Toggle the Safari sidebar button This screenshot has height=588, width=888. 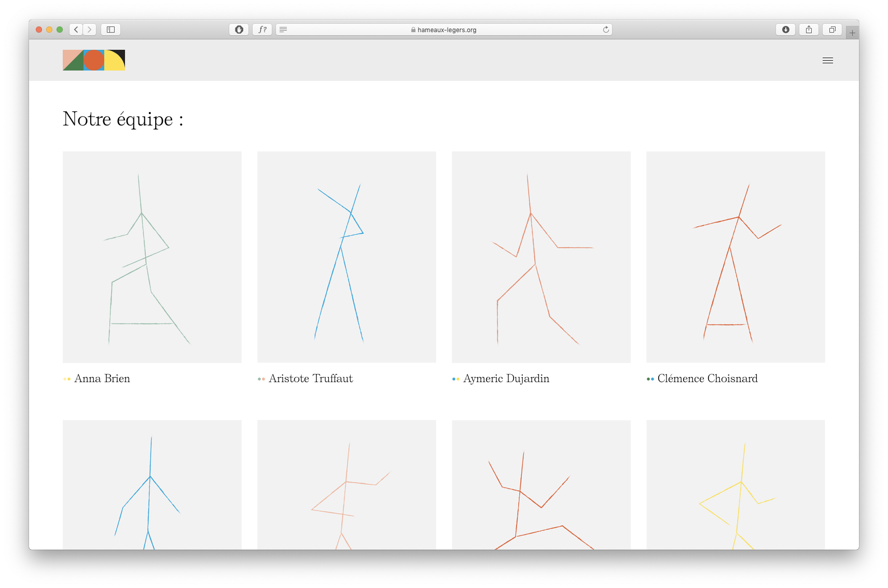point(110,30)
